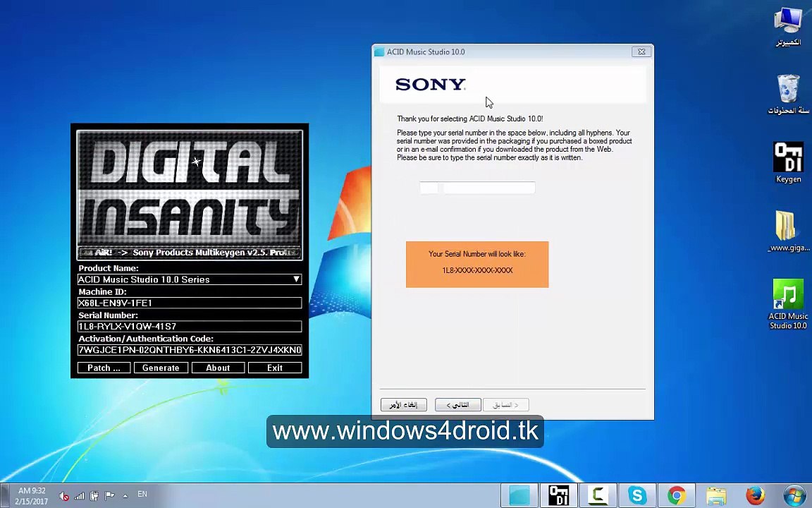812x508 pixels.
Task: Click the ACID Music Studio 10.0 title bar icon
Action: 379,52
